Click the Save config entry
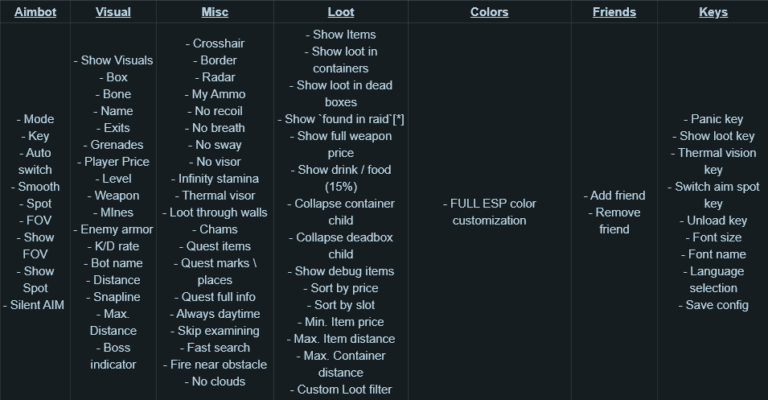 713,305
